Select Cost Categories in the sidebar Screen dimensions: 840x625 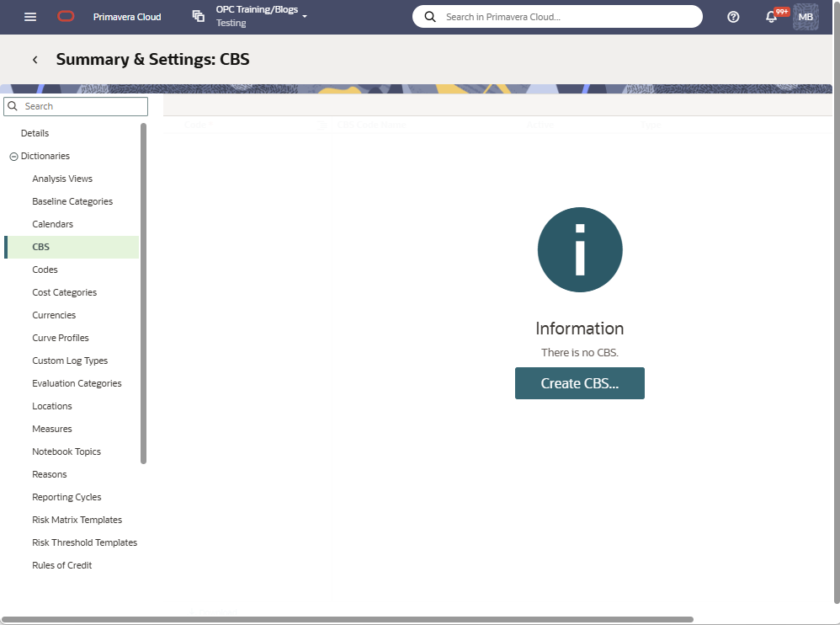tap(65, 292)
